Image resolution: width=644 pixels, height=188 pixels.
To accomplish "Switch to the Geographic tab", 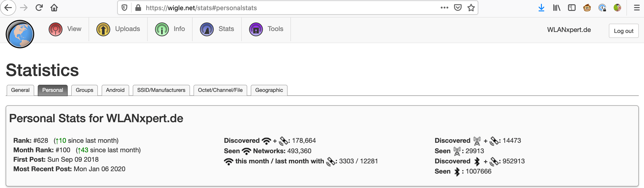I will pos(269,90).
